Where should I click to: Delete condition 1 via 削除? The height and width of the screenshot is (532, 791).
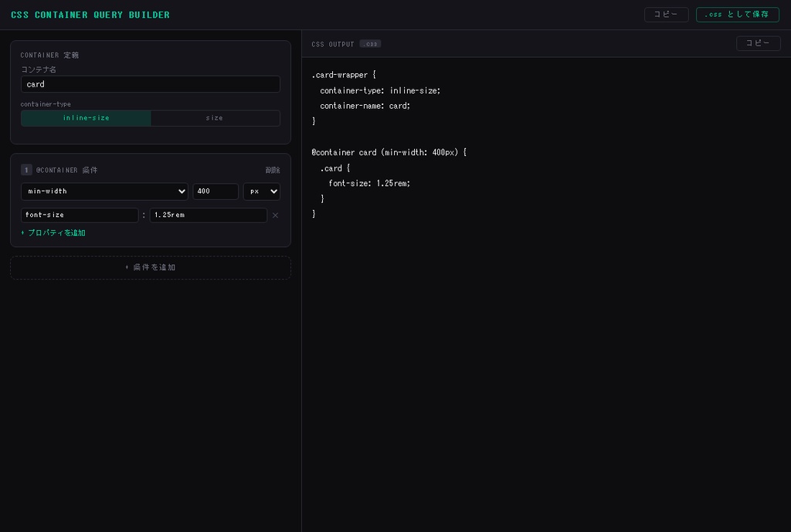click(273, 171)
